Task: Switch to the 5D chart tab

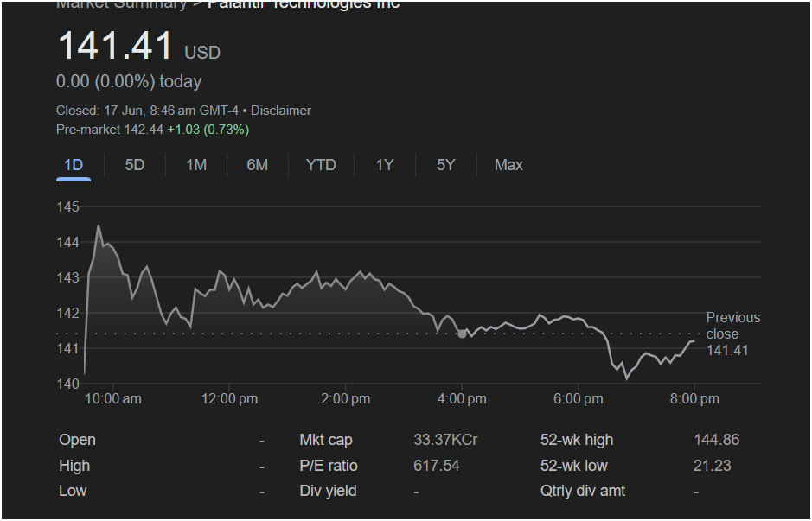Action: (x=135, y=165)
